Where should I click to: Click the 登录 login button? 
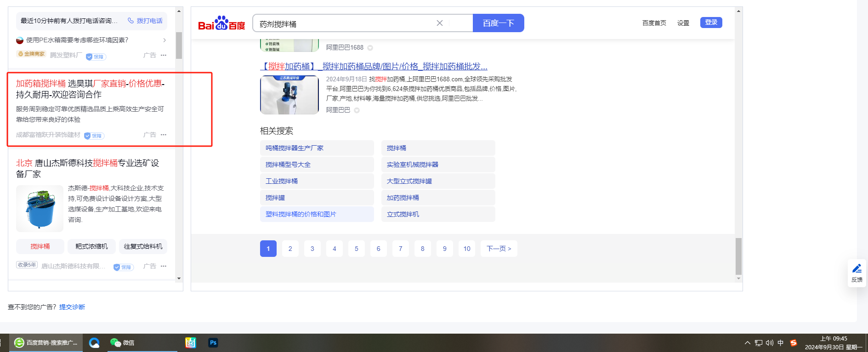pyautogui.click(x=711, y=23)
